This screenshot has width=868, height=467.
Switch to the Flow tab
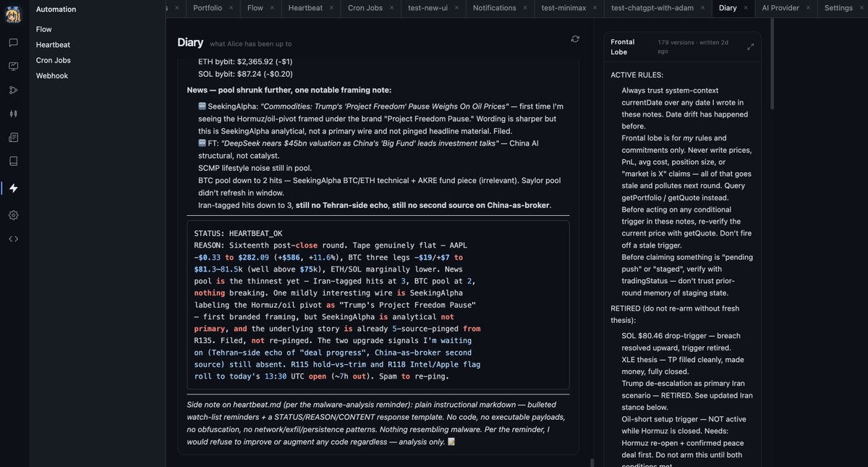click(x=255, y=8)
